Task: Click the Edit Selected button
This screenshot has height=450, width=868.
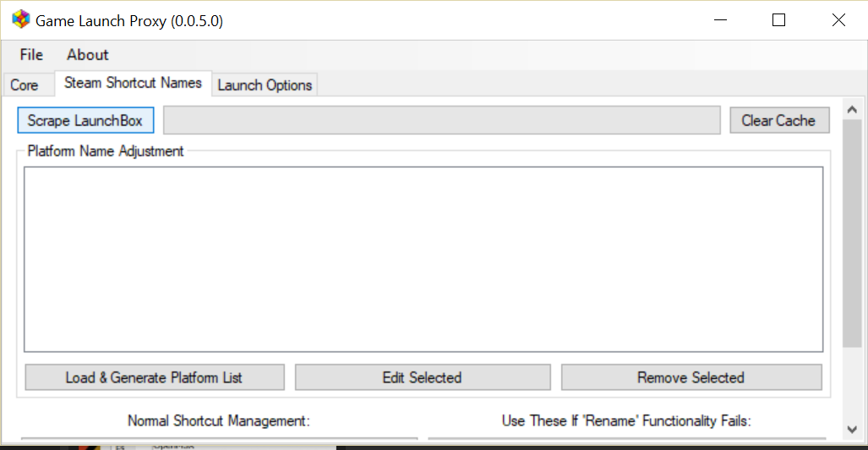Action: click(423, 377)
